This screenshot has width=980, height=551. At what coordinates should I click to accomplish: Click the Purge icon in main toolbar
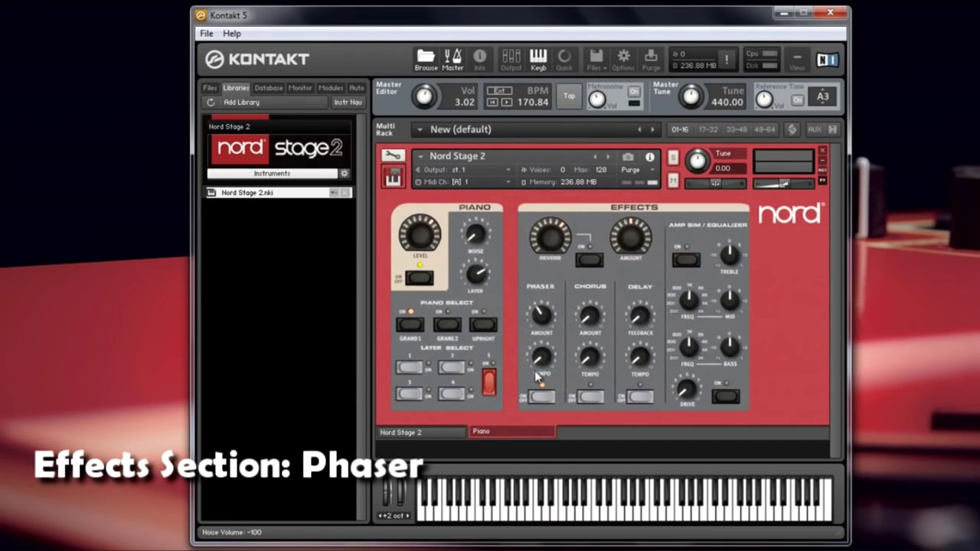tap(651, 59)
